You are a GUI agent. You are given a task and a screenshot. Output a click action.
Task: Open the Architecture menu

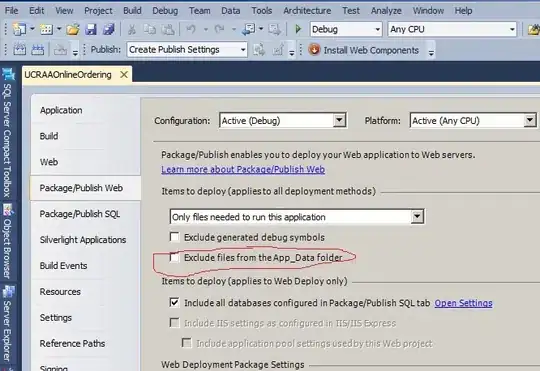click(307, 11)
